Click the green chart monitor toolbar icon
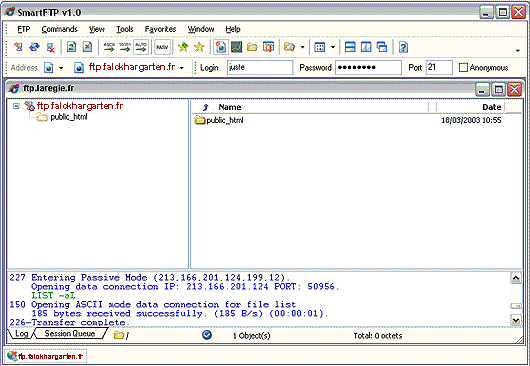Viewport: 530px width, 366px height. click(236, 47)
